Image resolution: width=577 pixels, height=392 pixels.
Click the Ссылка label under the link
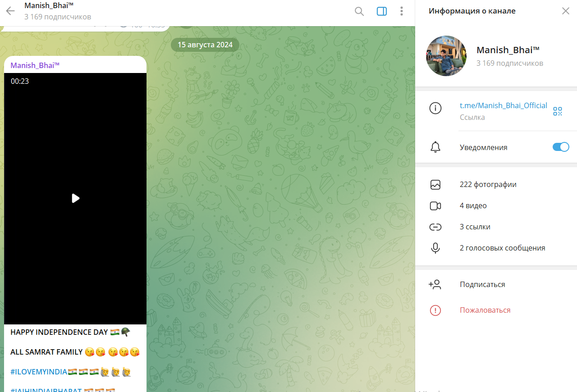472,117
